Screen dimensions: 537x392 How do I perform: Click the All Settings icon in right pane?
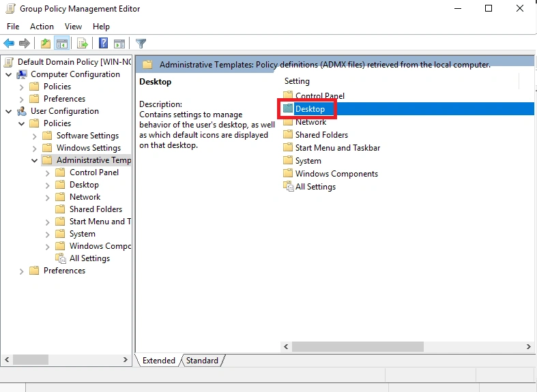(x=289, y=187)
